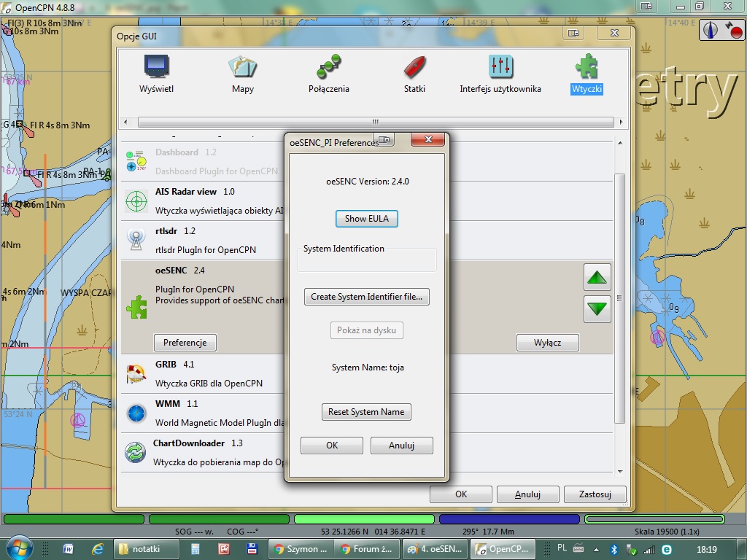This screenshot has width=747, height=560.
Task: Select the Dashboard plugin name
Action: coord(177,152)
